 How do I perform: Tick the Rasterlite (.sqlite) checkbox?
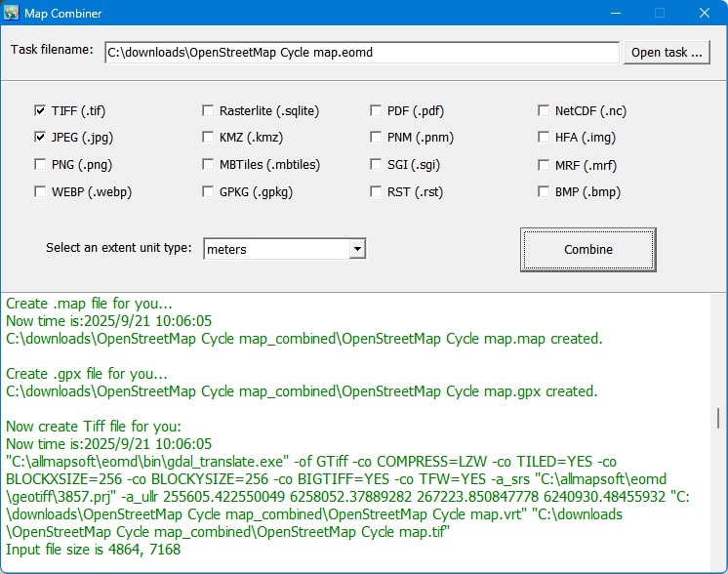point(208,110)
